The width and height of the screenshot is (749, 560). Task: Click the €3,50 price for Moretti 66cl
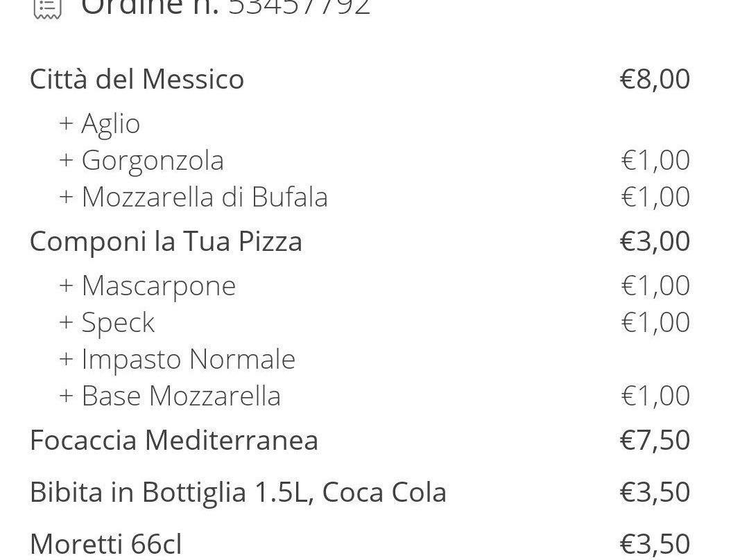point(655,544)
